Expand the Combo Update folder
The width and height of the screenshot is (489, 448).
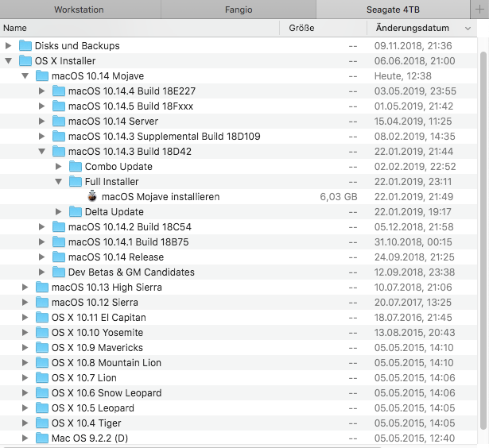click(x=58, y=166)
